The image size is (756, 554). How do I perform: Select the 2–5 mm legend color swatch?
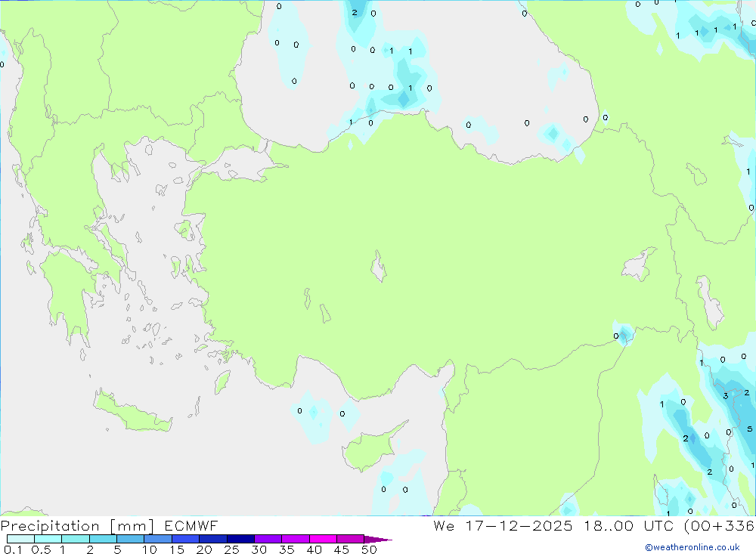coord(103,539)
